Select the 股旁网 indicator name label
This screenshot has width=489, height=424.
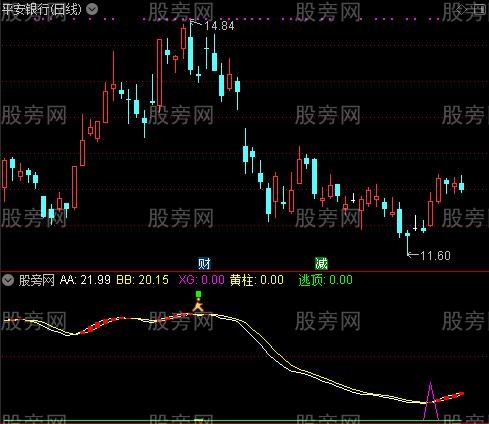click(37, 280)
